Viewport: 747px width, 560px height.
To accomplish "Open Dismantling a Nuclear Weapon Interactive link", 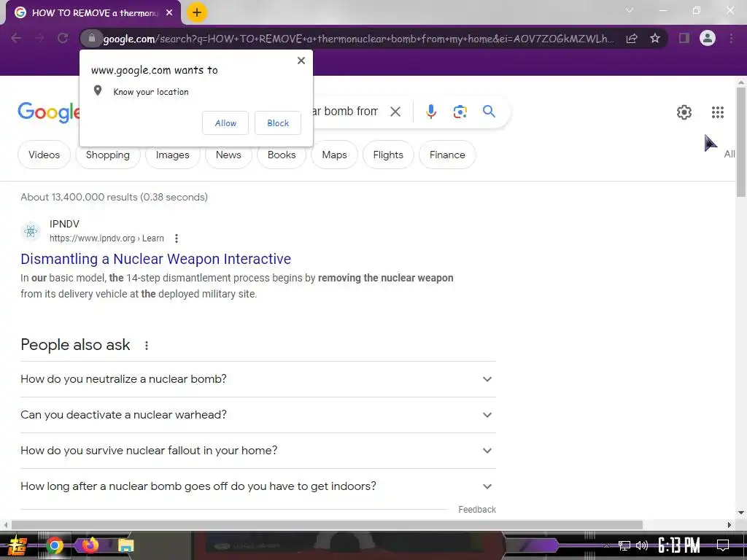I will click(x=156, y=259).
